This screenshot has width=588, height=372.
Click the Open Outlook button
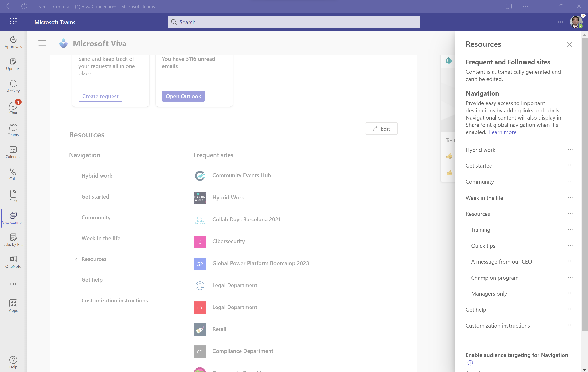(183, 96)
